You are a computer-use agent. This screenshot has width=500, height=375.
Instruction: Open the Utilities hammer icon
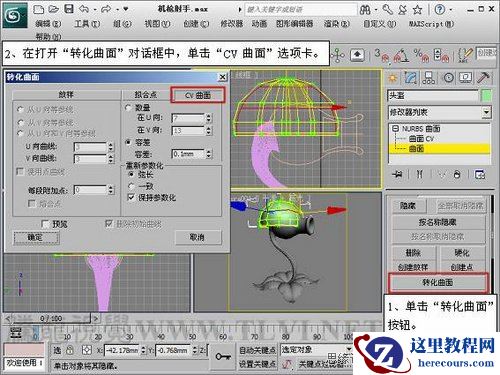click(483, 78)
